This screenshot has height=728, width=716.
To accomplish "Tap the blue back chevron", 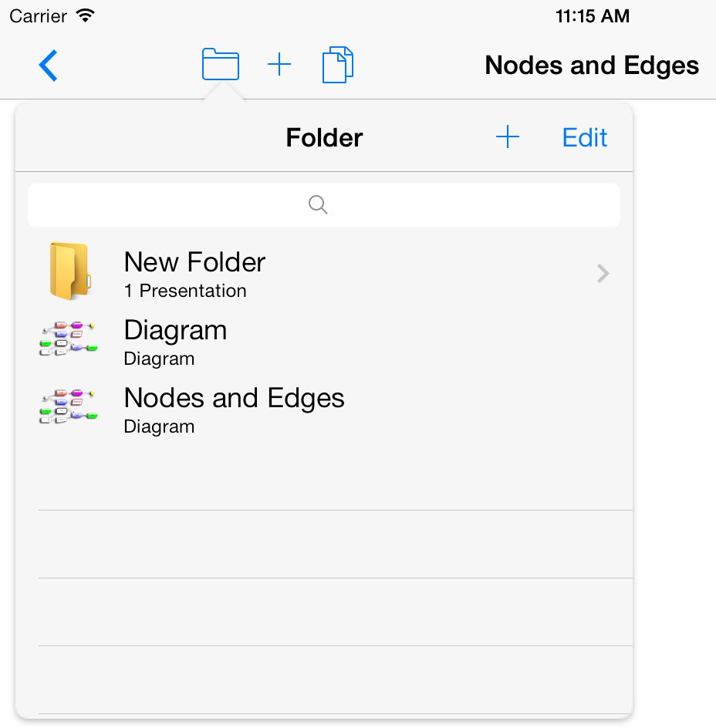I will click(x=49, y=66).
